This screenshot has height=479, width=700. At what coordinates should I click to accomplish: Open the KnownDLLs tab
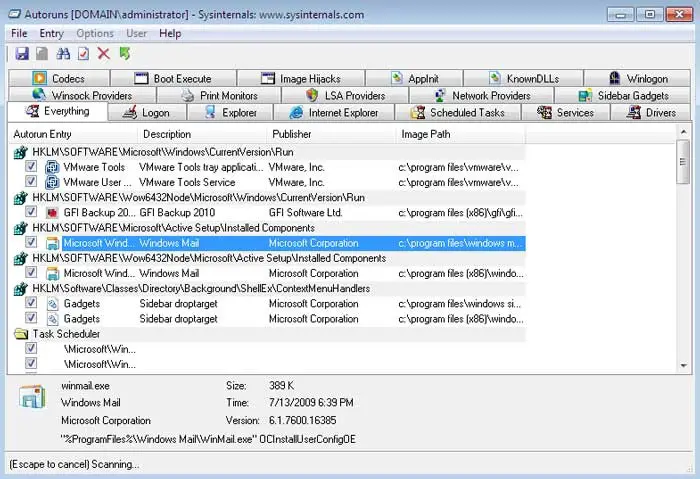[523, 79]
